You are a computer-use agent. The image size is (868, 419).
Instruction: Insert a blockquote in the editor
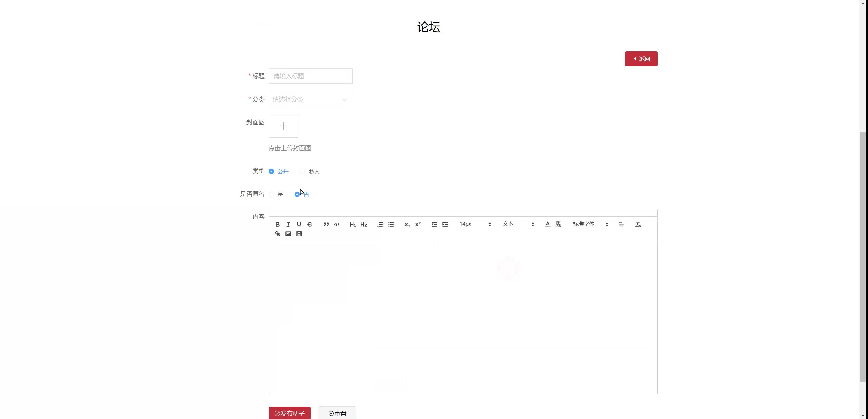point(326,224)
